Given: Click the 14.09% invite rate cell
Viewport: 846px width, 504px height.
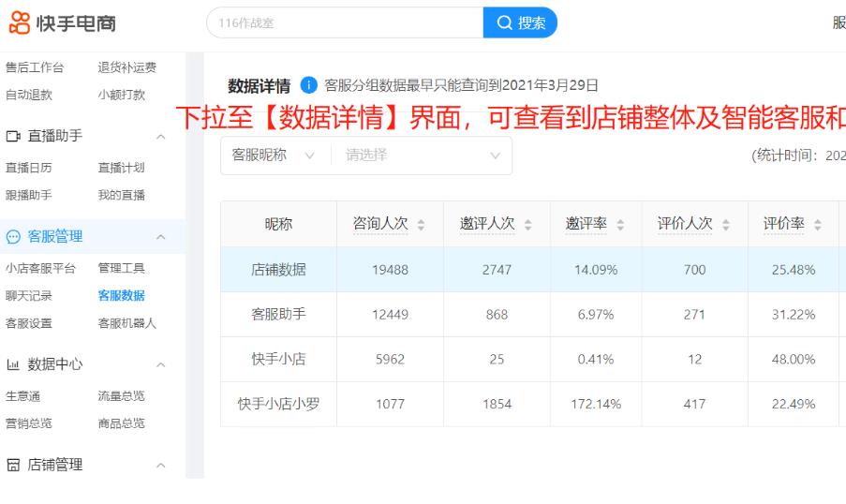Looking at the screenshot, I should click(596, 270).
